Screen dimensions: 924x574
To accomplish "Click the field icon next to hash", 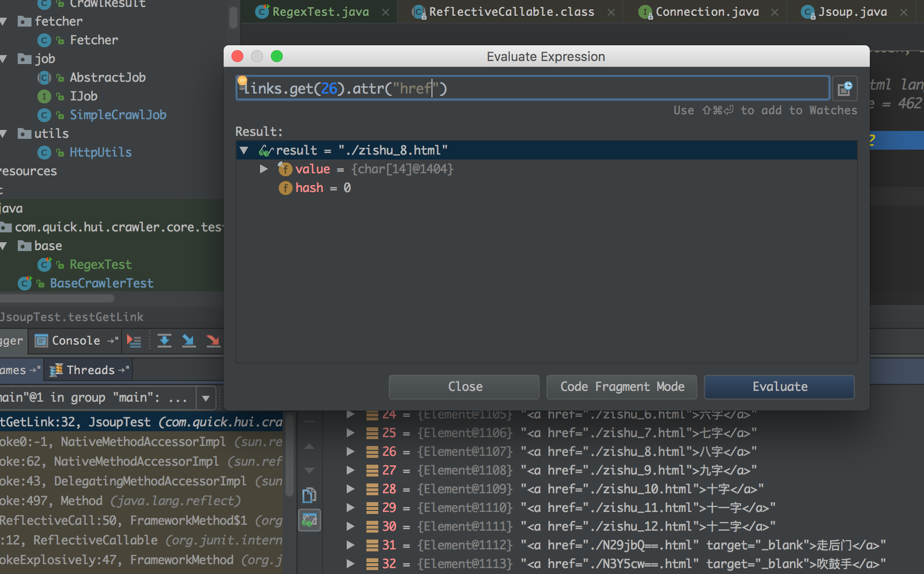I will [285, 188].
